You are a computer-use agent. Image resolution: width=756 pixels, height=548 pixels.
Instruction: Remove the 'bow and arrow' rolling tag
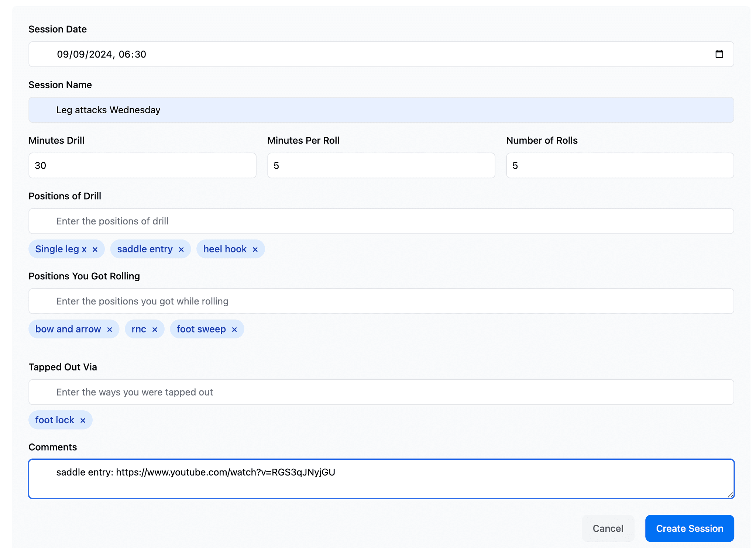point(110,328)
